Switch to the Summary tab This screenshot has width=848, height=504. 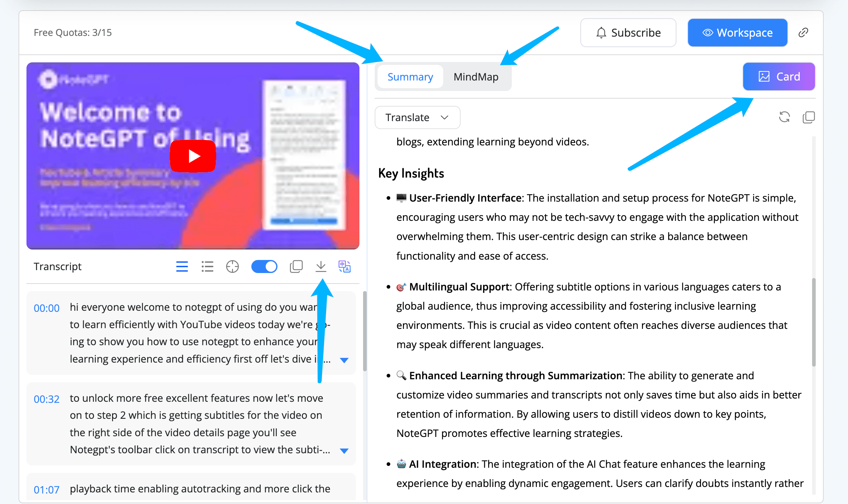[x=410, y=77]
